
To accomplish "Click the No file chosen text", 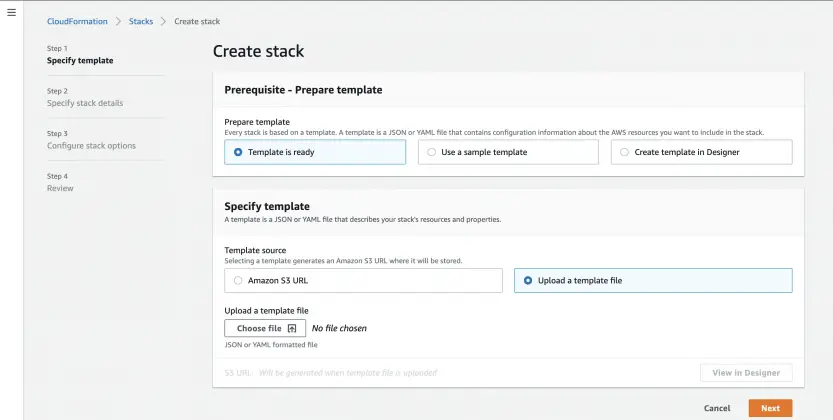I will click(339, 328).
